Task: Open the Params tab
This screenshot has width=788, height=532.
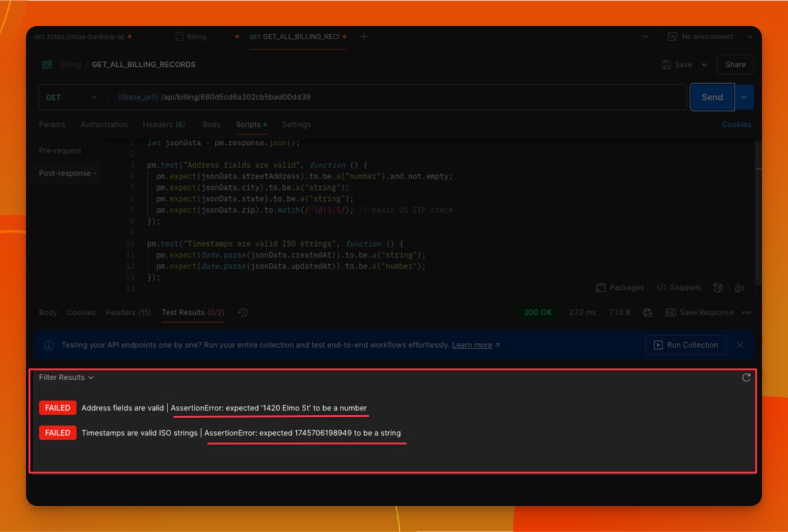Action: coord(52,124)
